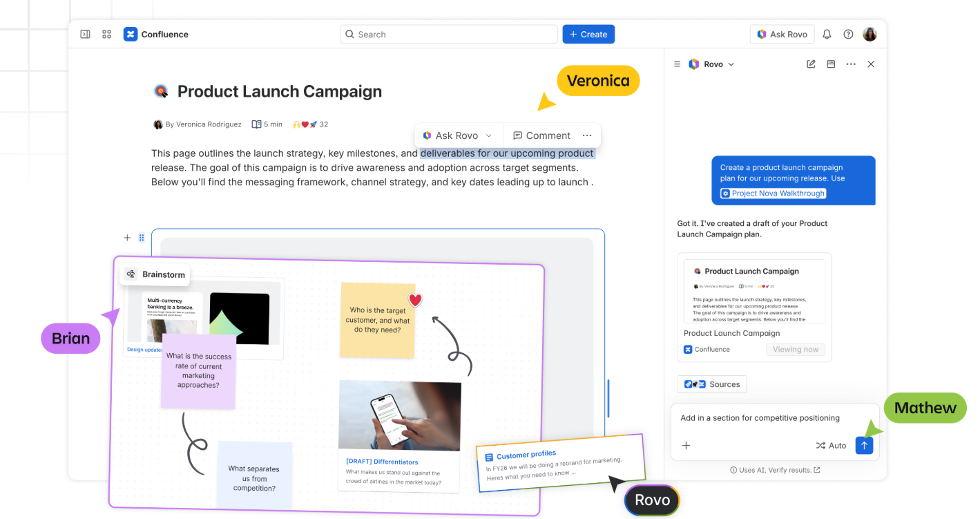Open the Customer profiles card
Image resolution: width=980 pixels, height=519 pixels.
[x=561, y=462]
